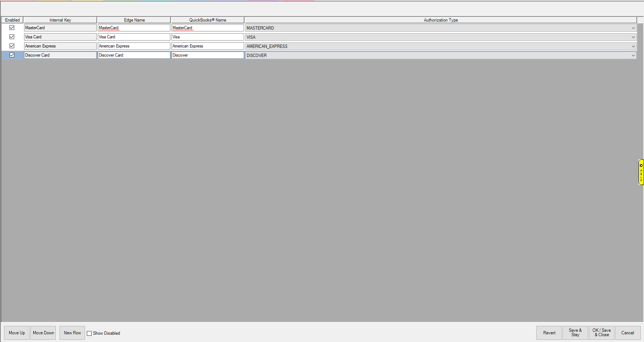Add a row with New Row
644x342 pixels.
tap(72, 333)
